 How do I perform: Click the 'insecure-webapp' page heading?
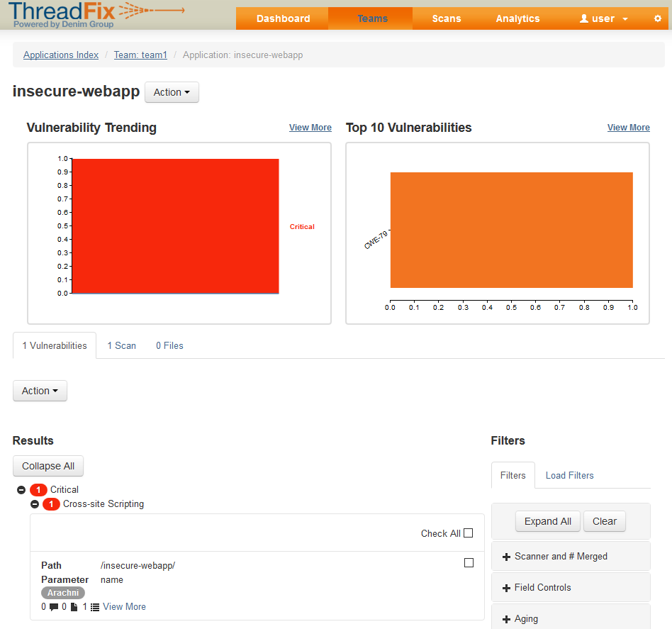[x=76, y=91]
